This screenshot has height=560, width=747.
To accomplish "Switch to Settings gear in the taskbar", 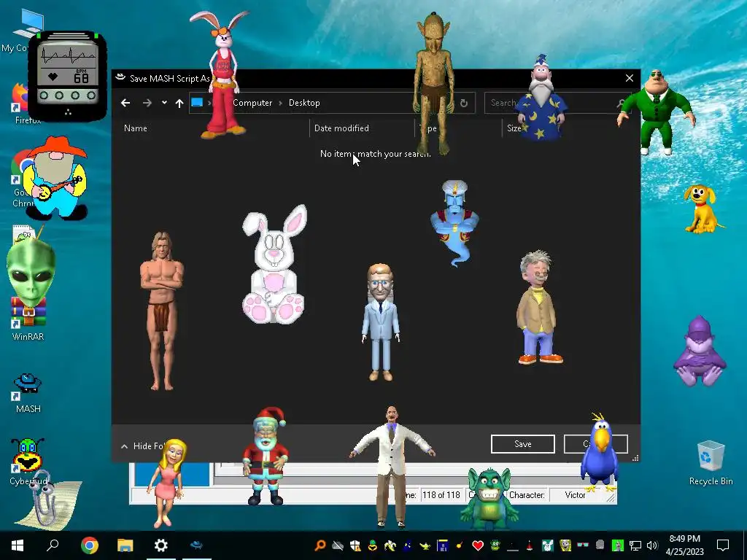I will click(x=161, y=545).
